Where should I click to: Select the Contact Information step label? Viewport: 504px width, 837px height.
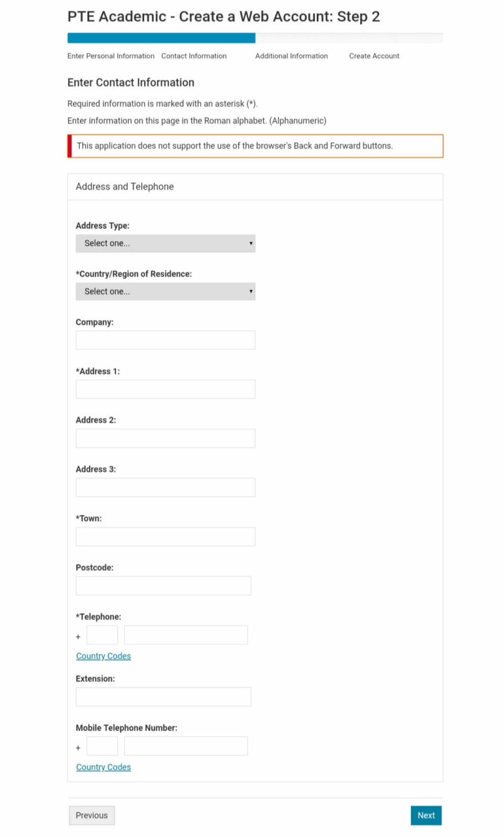(x=193, y=55)
